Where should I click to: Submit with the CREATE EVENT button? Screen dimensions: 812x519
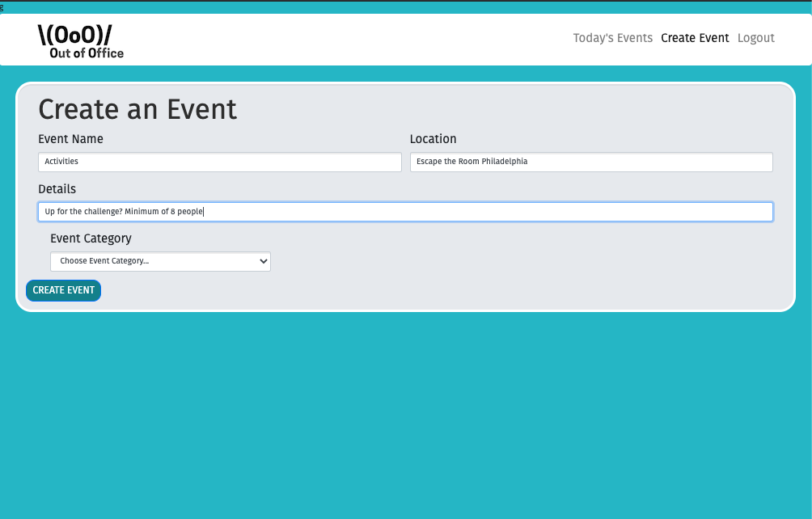coord(64,290)
